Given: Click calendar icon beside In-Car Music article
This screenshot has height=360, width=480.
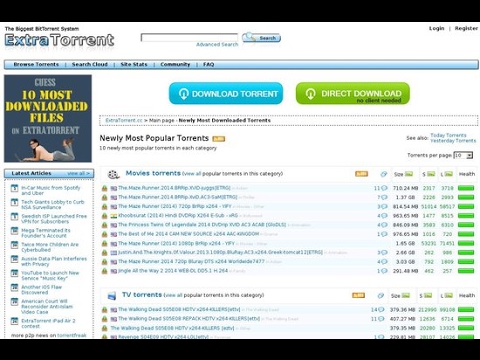Looking at the screenshot, I should 14,188.
